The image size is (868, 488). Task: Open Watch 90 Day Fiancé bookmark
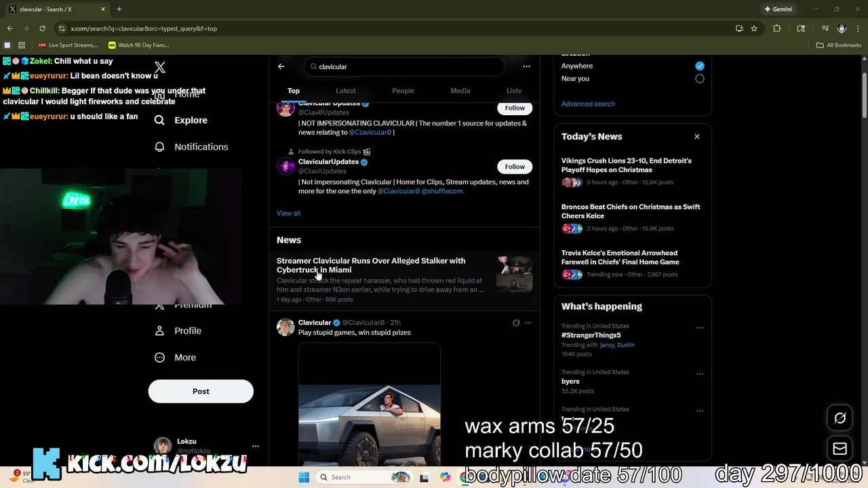point(139,45)
